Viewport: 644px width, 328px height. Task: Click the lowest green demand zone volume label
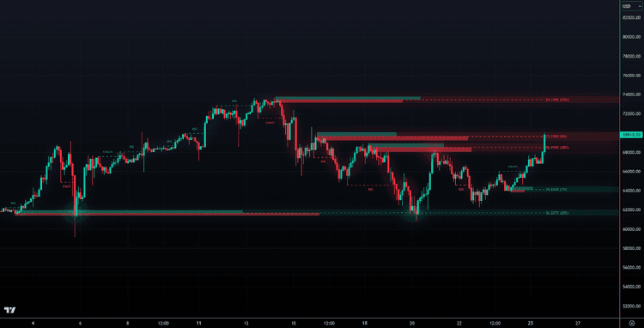pyautogui.click(x=557, y=213)
